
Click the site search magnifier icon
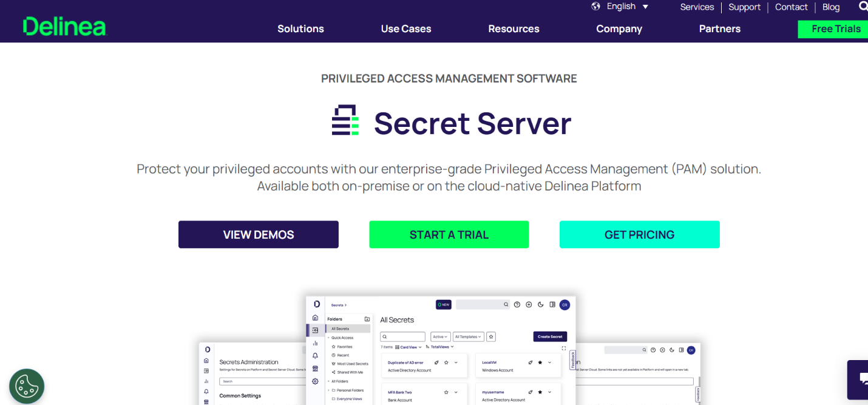[863, 6]
